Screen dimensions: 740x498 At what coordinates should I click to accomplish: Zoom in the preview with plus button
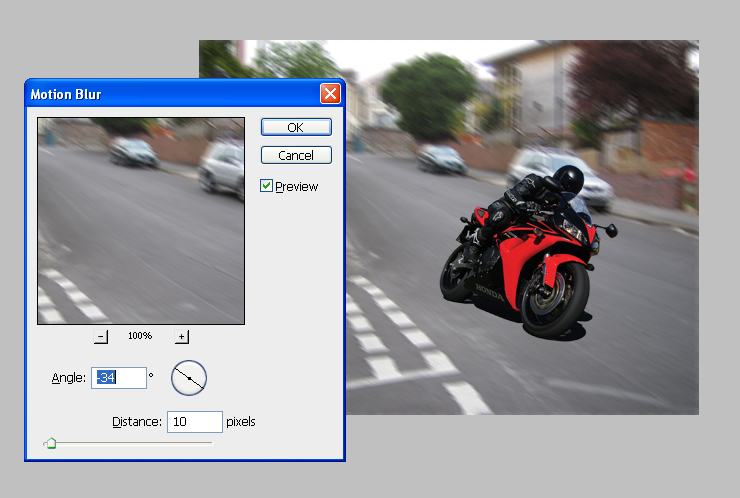tap(181, 336)
